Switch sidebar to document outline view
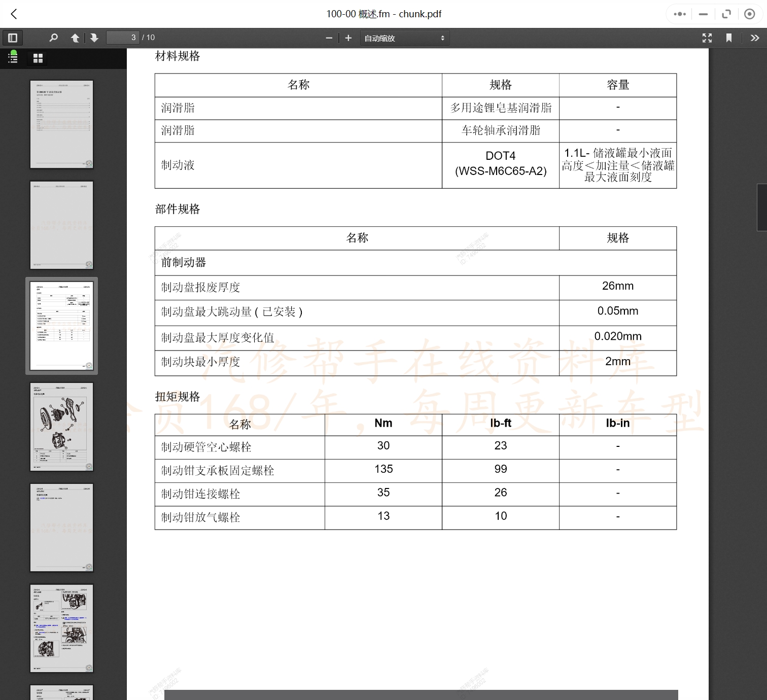 point(13,58)
